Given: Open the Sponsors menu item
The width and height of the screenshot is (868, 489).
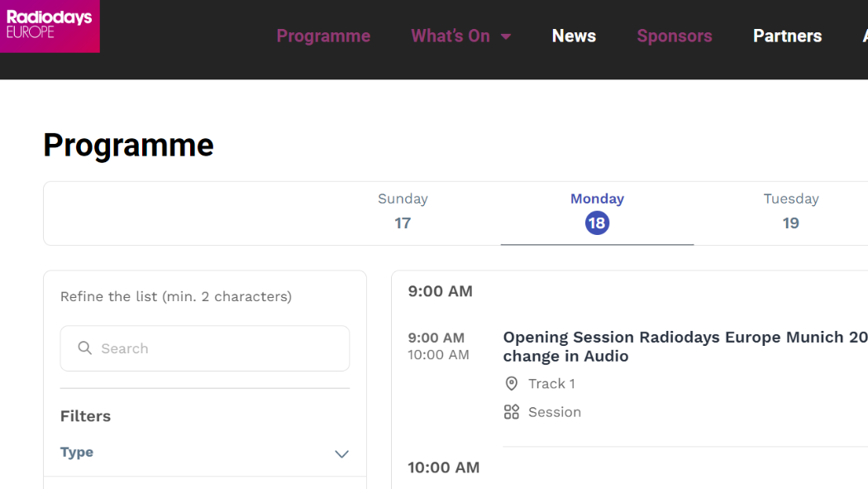Looking at the screenshot, I should [675, 36].
